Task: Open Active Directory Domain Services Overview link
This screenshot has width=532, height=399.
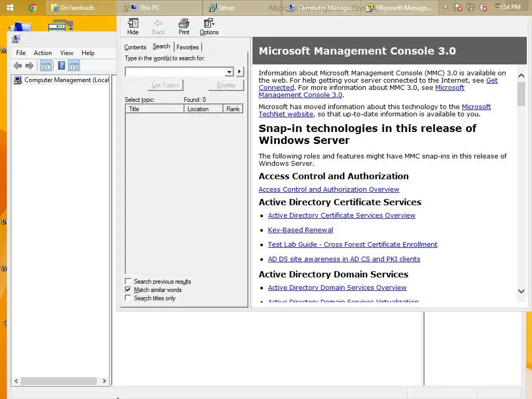Action: pyautogui.click(x=337, y=287)
